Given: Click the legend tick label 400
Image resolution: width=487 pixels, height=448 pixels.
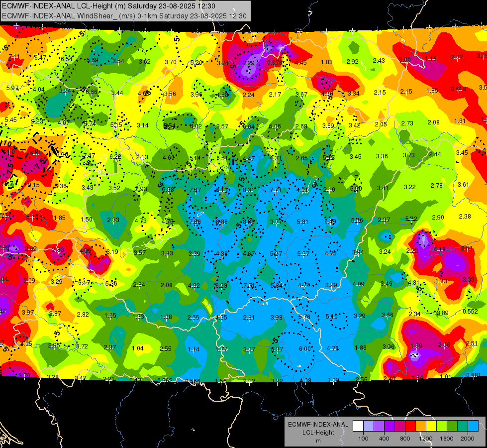Looking at the screenshot, I should pos(384,439).
